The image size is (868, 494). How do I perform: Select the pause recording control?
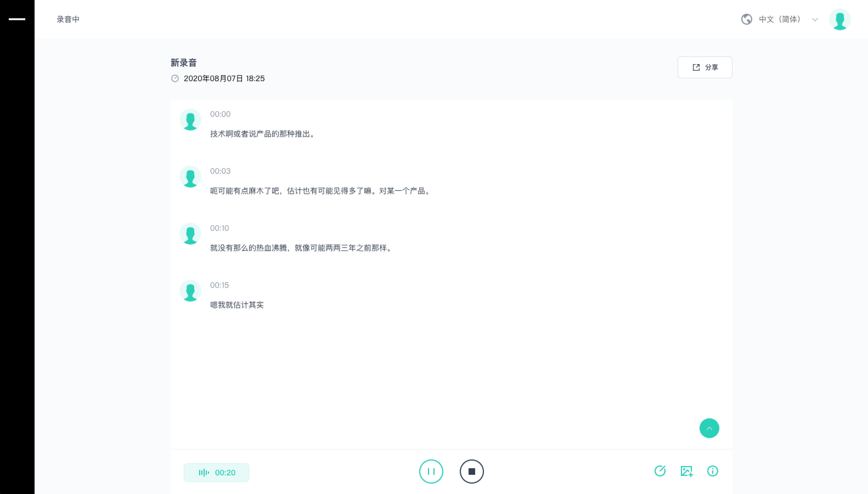point(431,471)
